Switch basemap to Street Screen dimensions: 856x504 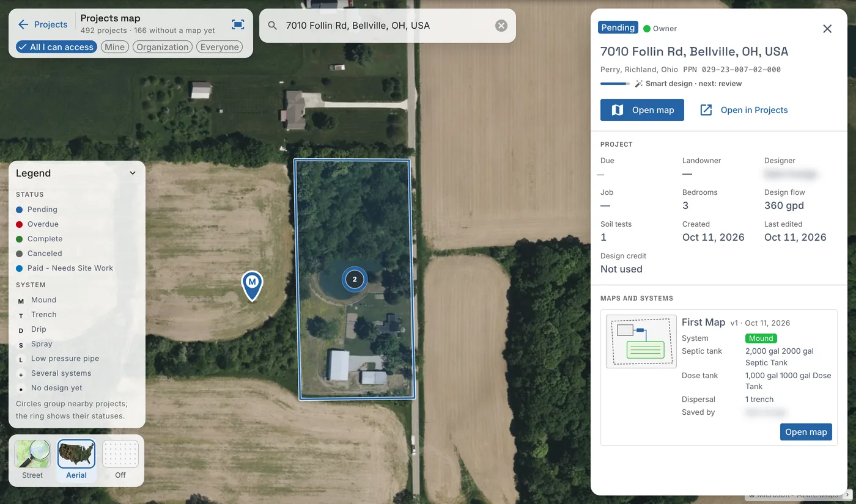32,460
